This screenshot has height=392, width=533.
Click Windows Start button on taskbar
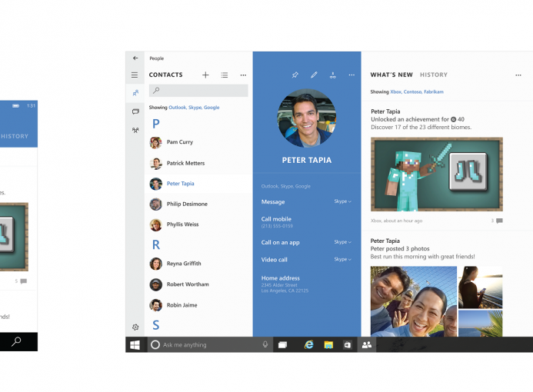click(135, 345)
